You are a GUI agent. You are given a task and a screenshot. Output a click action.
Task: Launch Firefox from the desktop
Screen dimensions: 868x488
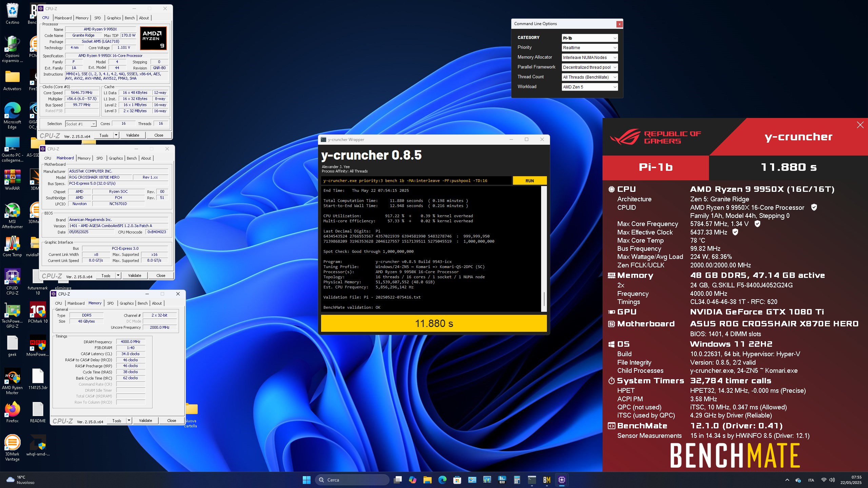coord(13,412)
